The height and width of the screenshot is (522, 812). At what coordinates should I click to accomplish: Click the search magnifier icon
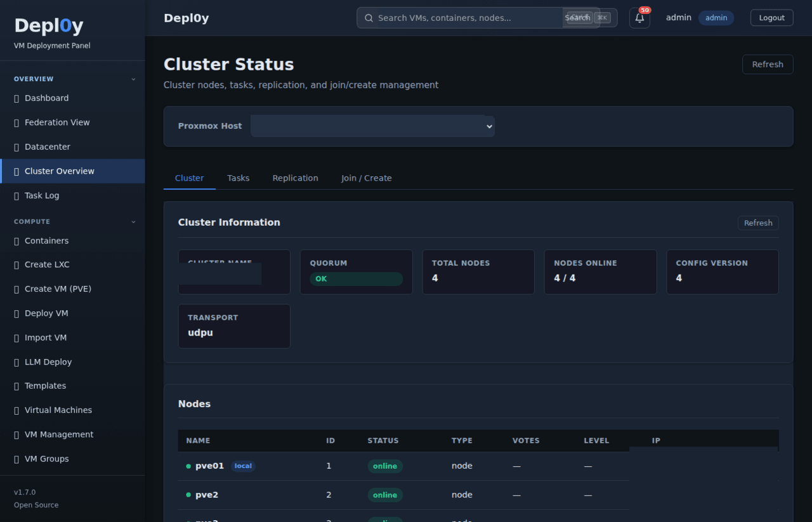coord(369,18)
